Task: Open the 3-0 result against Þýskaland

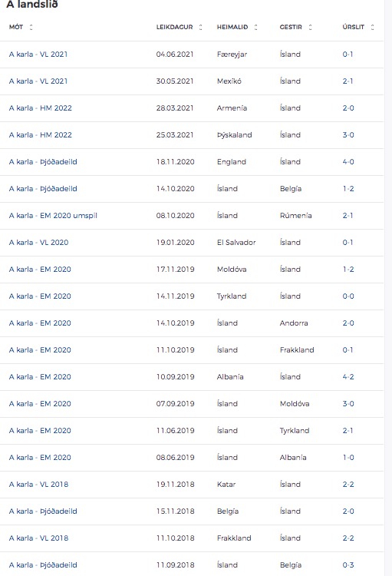Action: tap(348, 135)
